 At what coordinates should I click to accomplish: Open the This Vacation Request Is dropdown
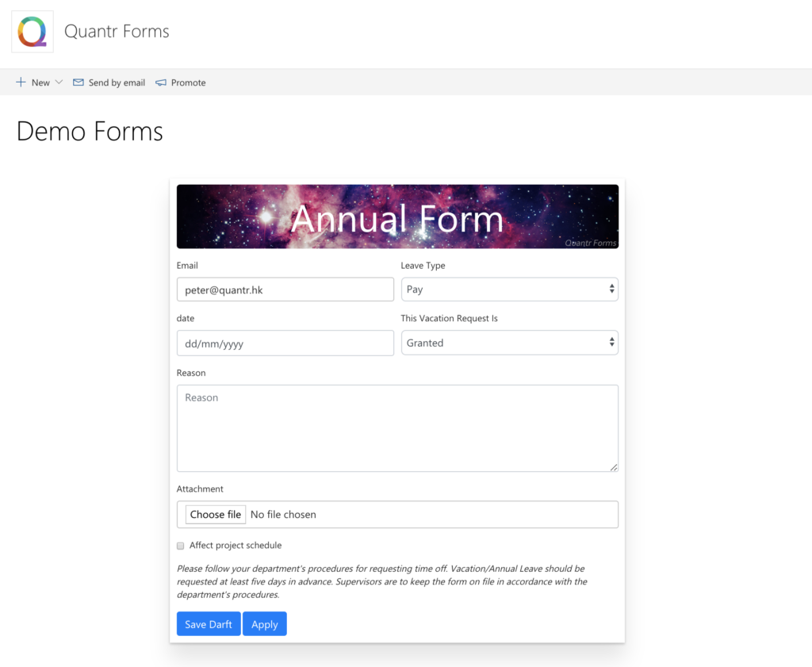(x=510, y=343)
